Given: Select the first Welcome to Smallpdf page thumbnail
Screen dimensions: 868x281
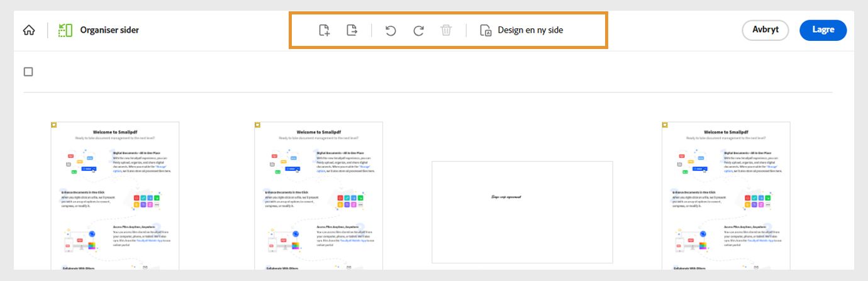Looking at the screenshot, I should pyautogui.click(x=115, y=196).
